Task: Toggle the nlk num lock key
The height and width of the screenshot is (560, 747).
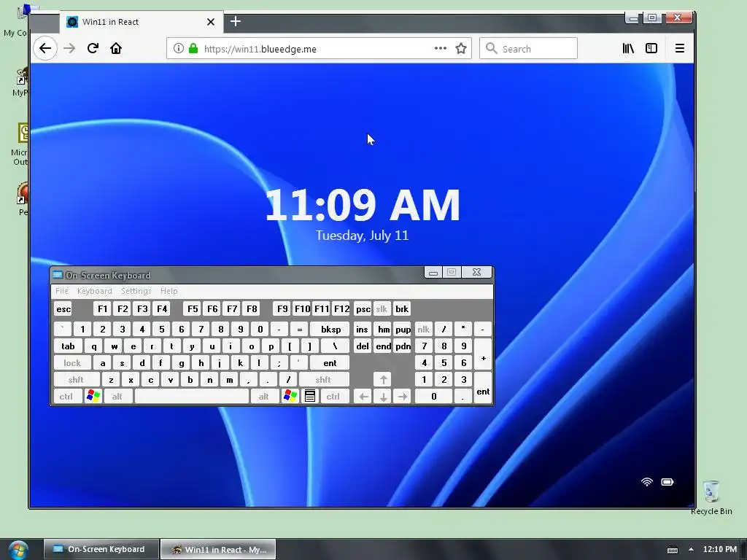Action: (424, 330)
